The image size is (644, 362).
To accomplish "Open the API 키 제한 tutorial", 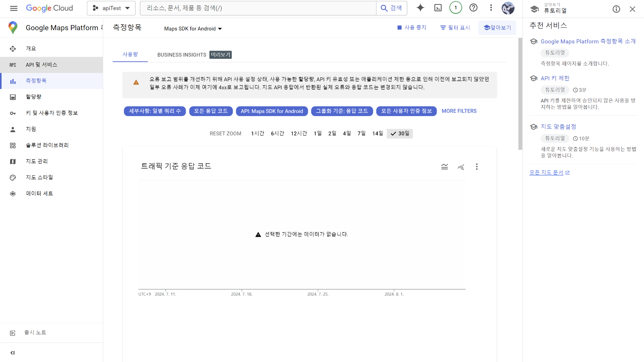I will tap(555, 78).
